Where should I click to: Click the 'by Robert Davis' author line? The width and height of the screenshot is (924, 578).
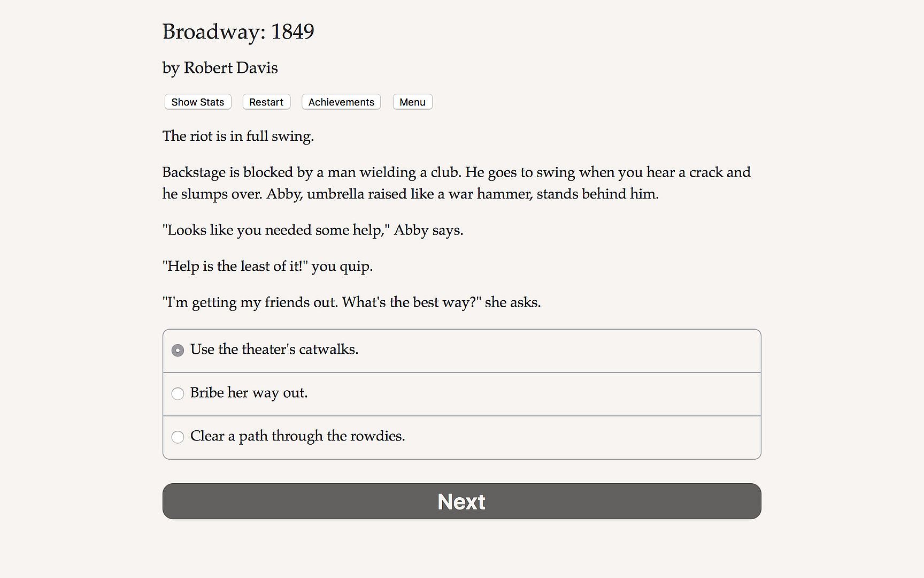220,68
